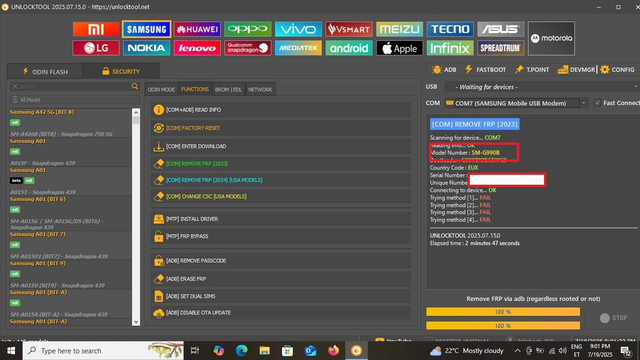Viewport: 640px width, 360px height.
Task: Select the Asus brand icon
Action: click(x=501, y=29)
